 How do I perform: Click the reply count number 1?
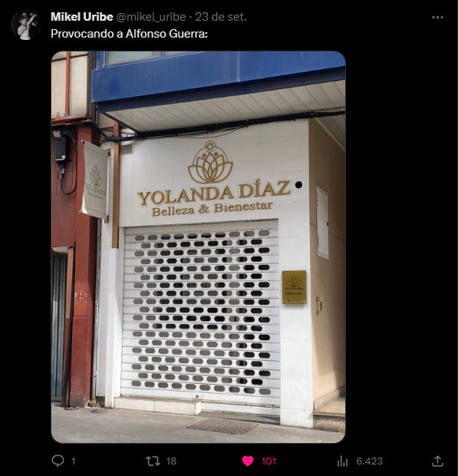(73, 461)
